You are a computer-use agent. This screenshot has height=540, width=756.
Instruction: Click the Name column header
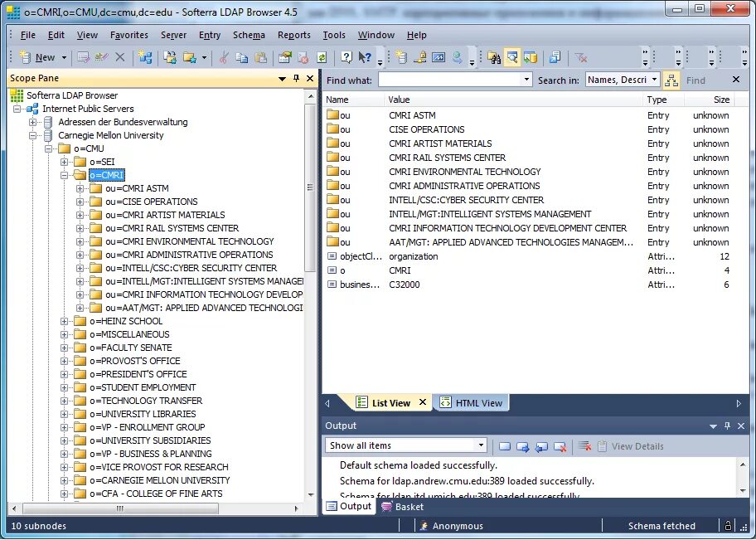(x=353, y=100)
